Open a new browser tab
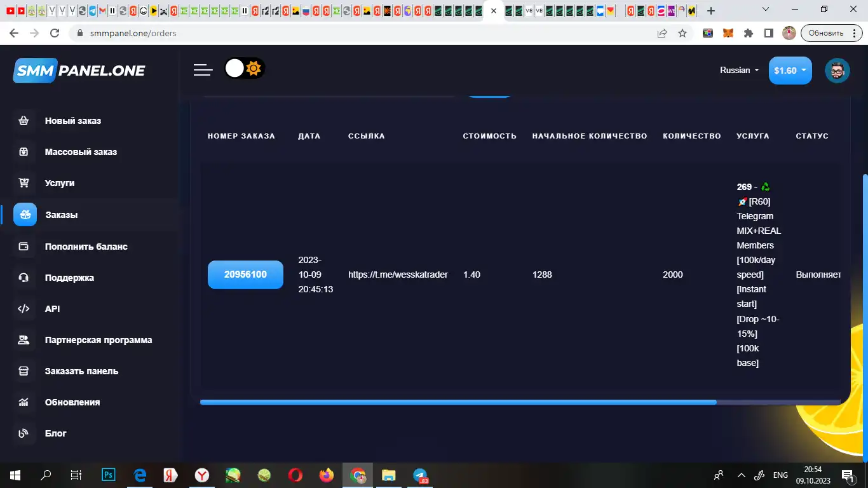This screenshot has height=488, width=868. (710, 11)
